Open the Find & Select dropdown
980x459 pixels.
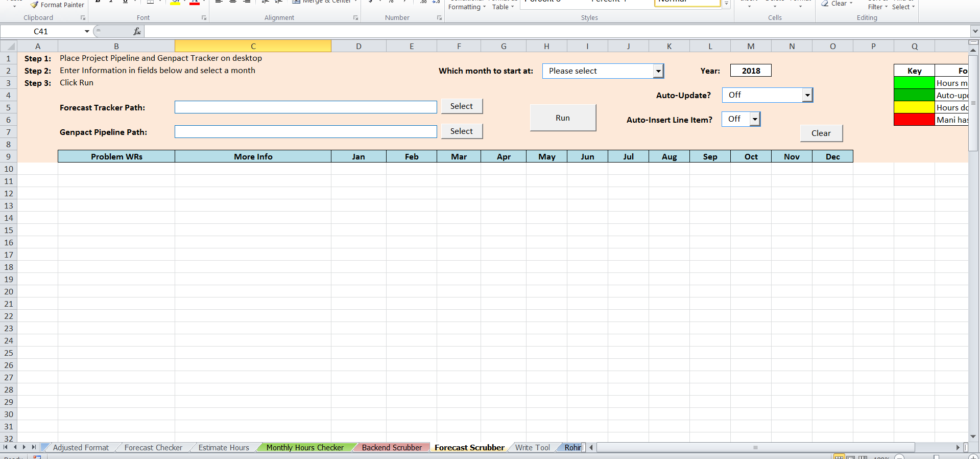point(903,5)
